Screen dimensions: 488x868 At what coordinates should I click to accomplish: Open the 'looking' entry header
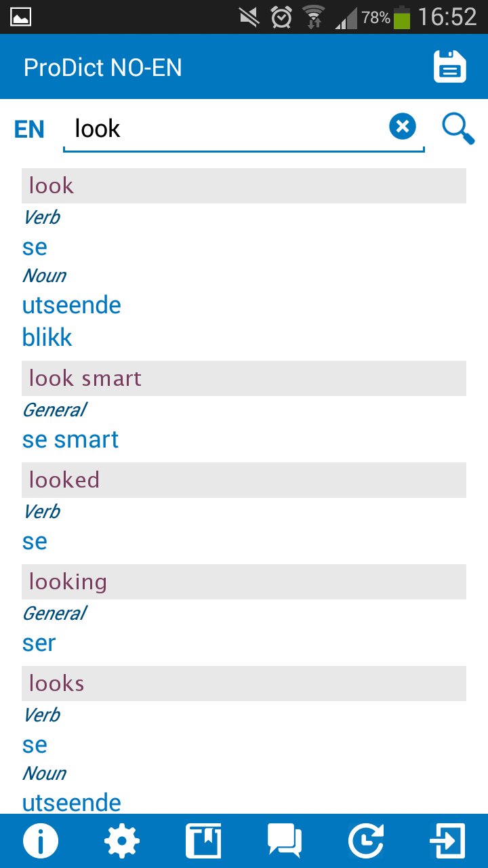[x=244, y=582]
